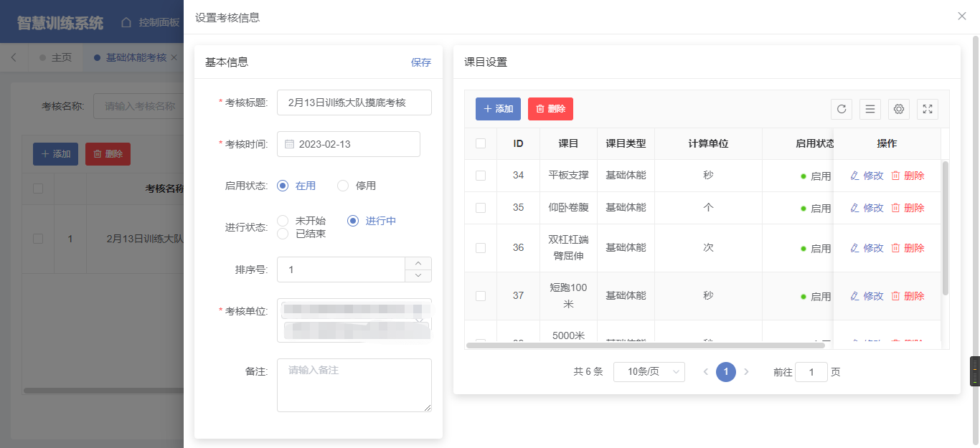Check the checkbox for row ID 36

pos(481,248)
